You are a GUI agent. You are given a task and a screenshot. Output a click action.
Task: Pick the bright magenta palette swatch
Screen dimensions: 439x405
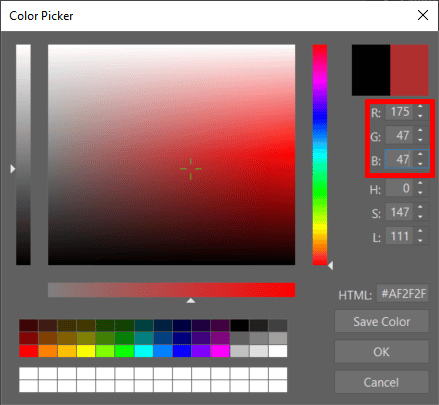220,351
